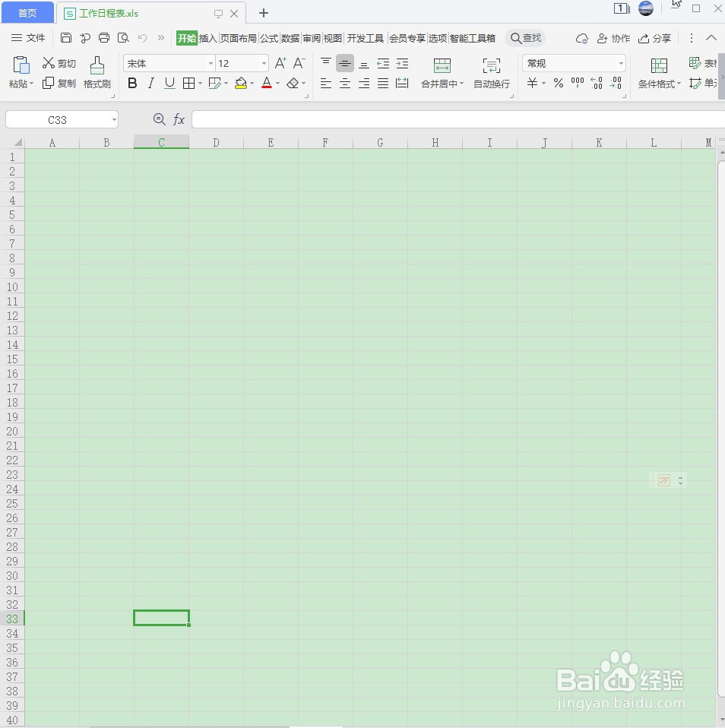Click the eraser clear formatting icon
Image resolution: width=725 pixels, height=728 pixels.
[x=293, y=83]
